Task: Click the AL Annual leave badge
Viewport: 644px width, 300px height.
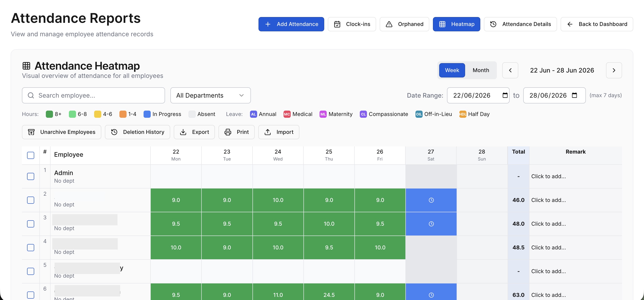Action: pyautogui.click(x=253, y=114)
